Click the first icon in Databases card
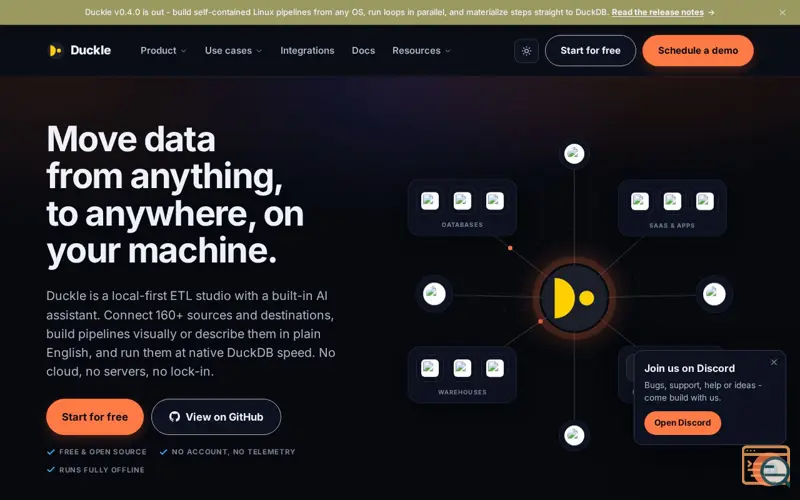 (430, 201)
